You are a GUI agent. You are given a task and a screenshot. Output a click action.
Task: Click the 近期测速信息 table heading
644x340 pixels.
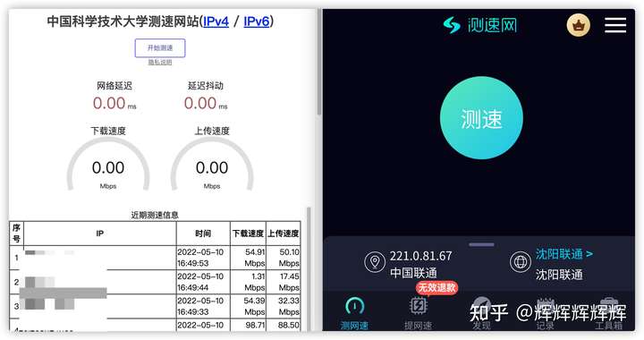pos(155,215)
